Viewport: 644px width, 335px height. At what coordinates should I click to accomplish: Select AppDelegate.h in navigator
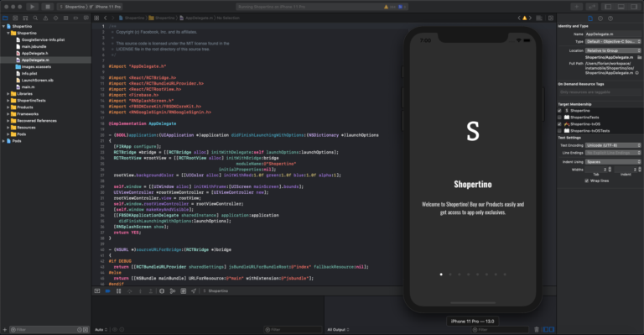point(34,54)
